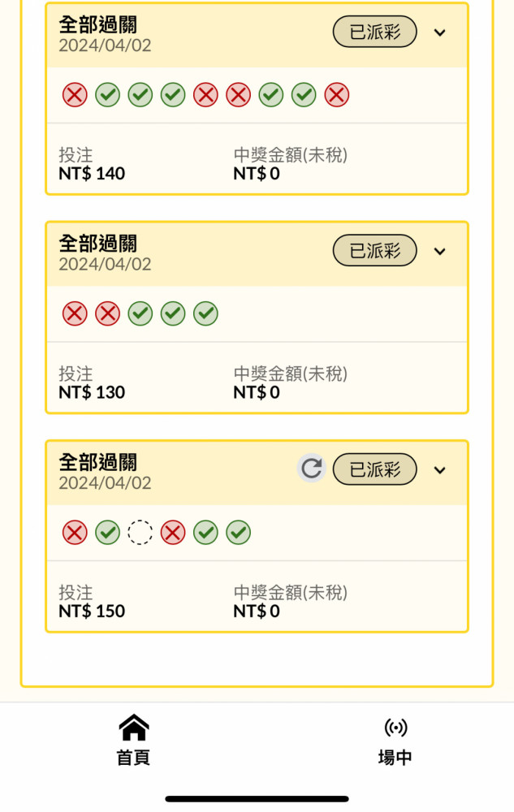
Task: Expand the NT$ 150 bet details chevron
Action: 439,470
